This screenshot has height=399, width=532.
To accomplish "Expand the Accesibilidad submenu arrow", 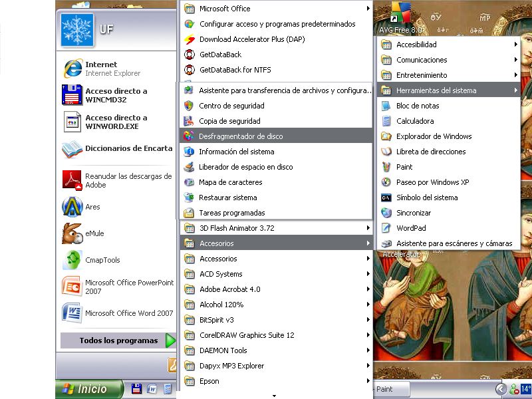I will pos(515,45).
